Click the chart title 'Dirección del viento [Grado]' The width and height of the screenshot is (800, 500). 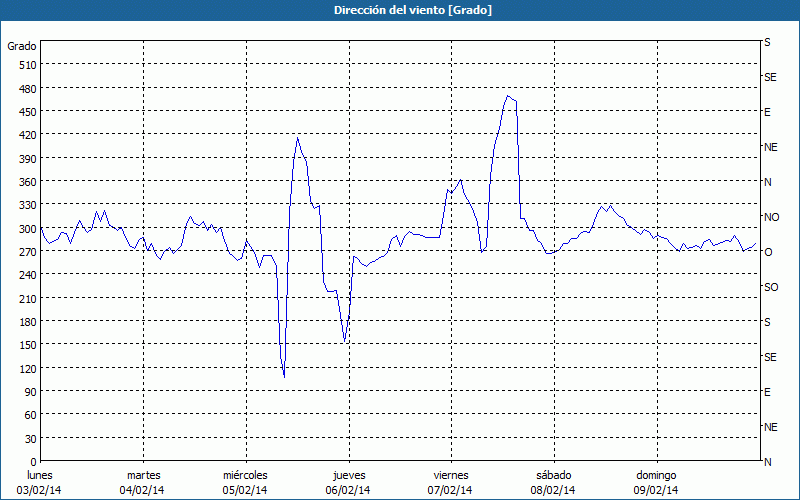click(x=399, y=10)
